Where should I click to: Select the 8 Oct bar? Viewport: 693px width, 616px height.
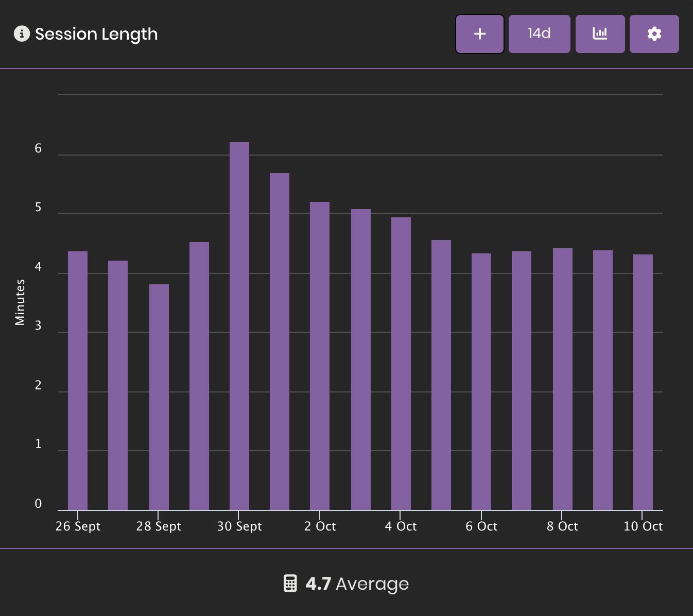(x=563, y=379)
